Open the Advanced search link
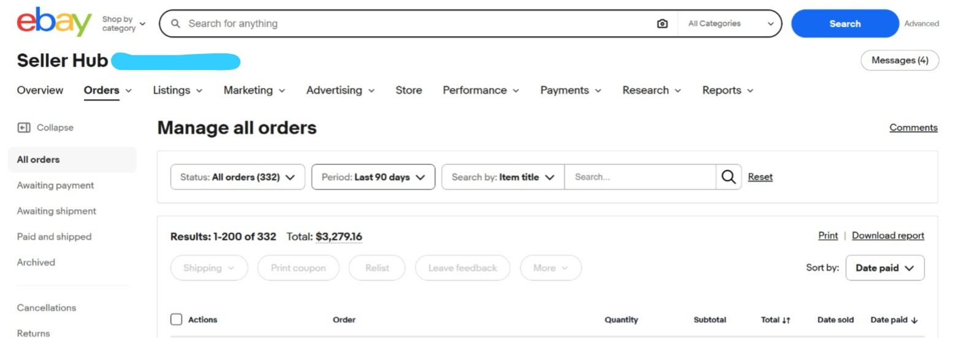The height and width of the screenshot is (338, 980). (921, 23)
